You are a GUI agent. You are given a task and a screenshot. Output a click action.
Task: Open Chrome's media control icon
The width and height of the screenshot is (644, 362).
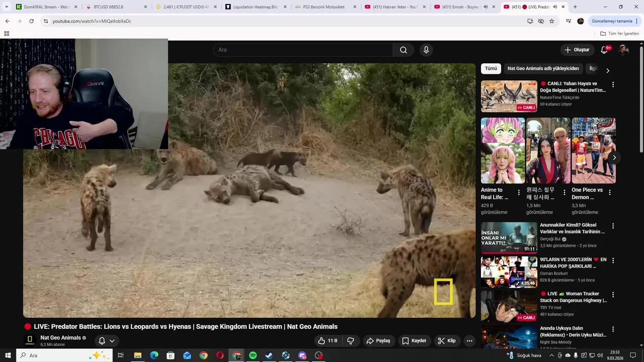(569, 21)
